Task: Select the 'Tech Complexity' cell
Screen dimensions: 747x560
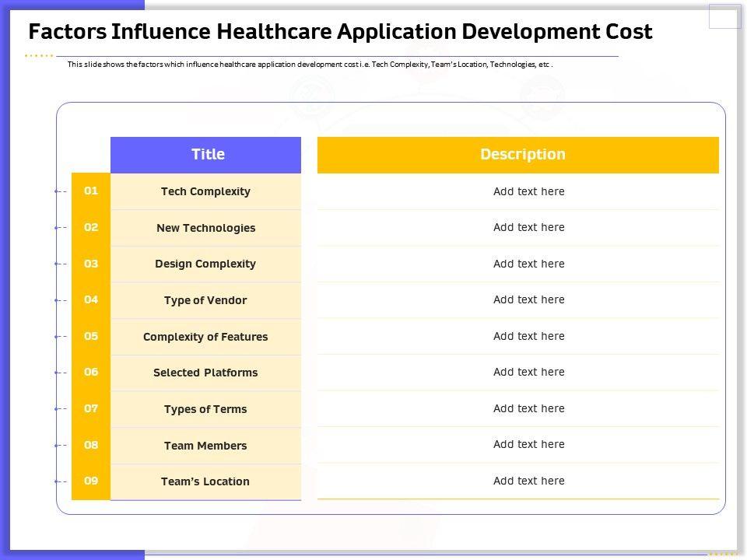Action: tap(205, 191)
